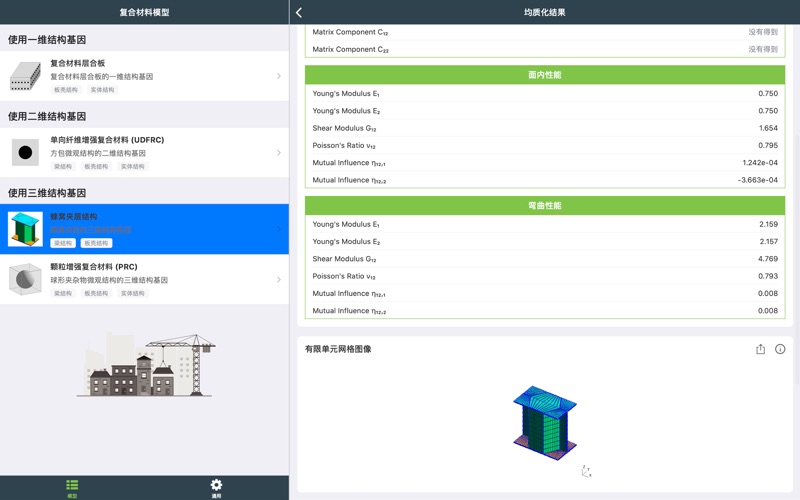Open the info icon for mesh image
Image resolution: width=800 pixels, height=500 pixels.
click(780, 349)
